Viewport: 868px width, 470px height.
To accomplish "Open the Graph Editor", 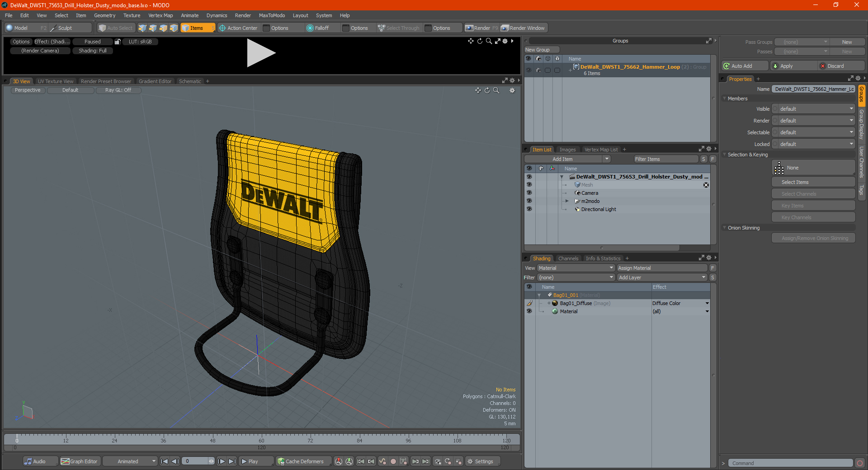I will coord(79,461).
